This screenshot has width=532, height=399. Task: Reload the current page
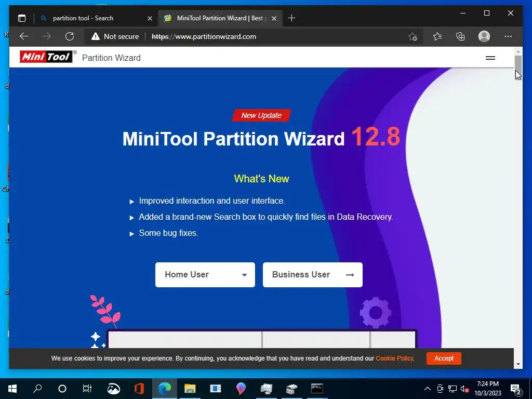click(x=70, y=36)
